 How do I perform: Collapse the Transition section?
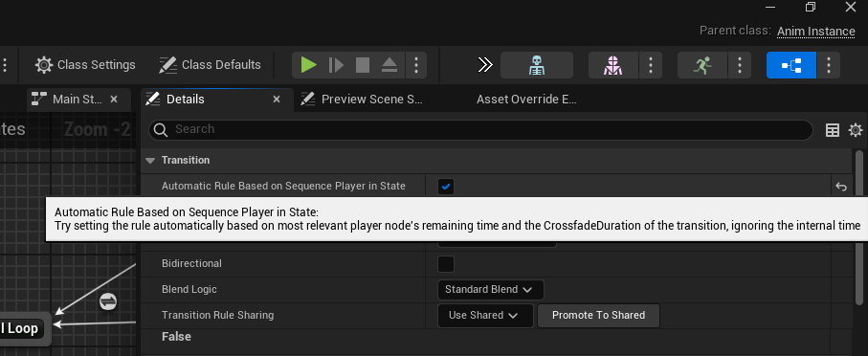pos(150,161)
